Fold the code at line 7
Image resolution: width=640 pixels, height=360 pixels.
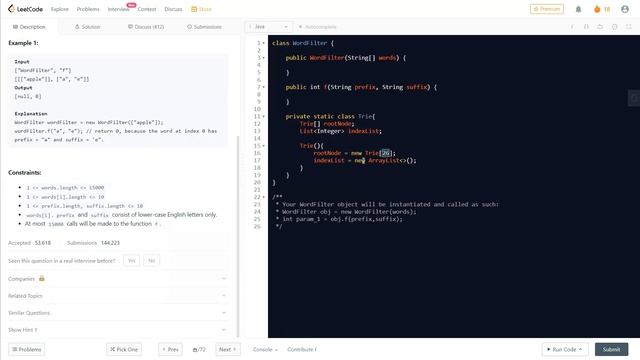pos(264,87)
